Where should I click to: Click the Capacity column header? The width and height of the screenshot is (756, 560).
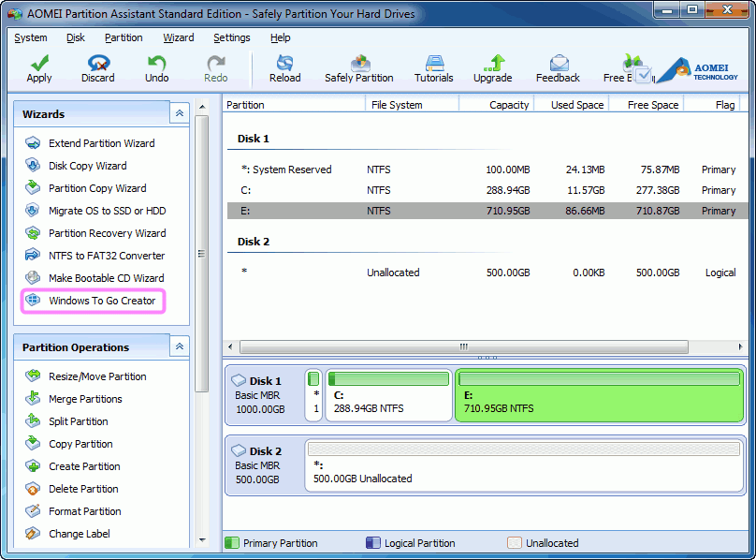pyautogui.click(x=497, y=105)
